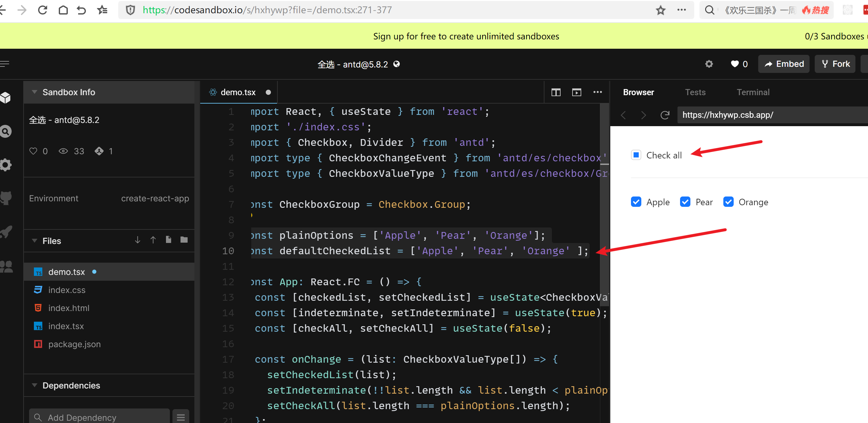
Task: Refresh the sandbox browser preview
Action: [x=665, y=115]
